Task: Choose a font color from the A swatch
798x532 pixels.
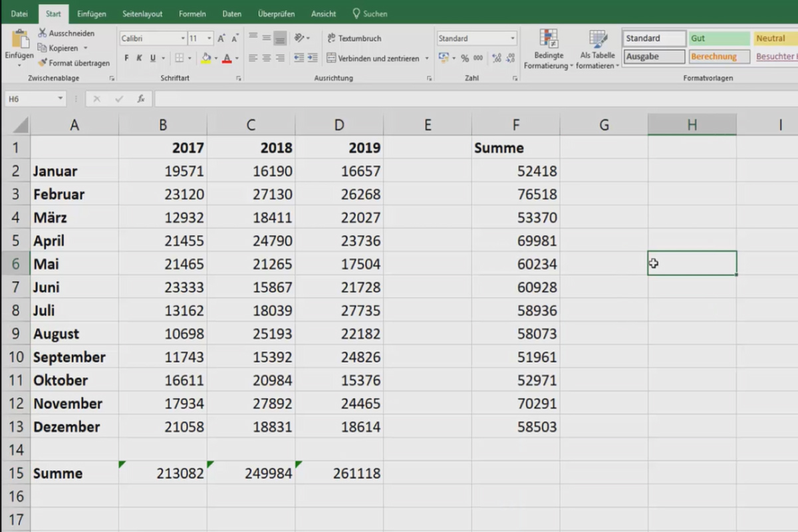Action: pyautogui.click(x=227, y=59)
